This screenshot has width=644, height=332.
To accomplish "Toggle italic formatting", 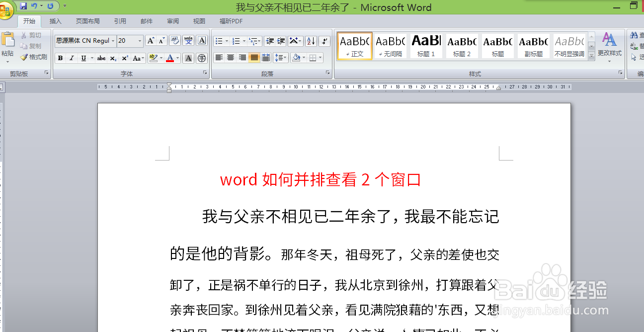I will point(72,58).
